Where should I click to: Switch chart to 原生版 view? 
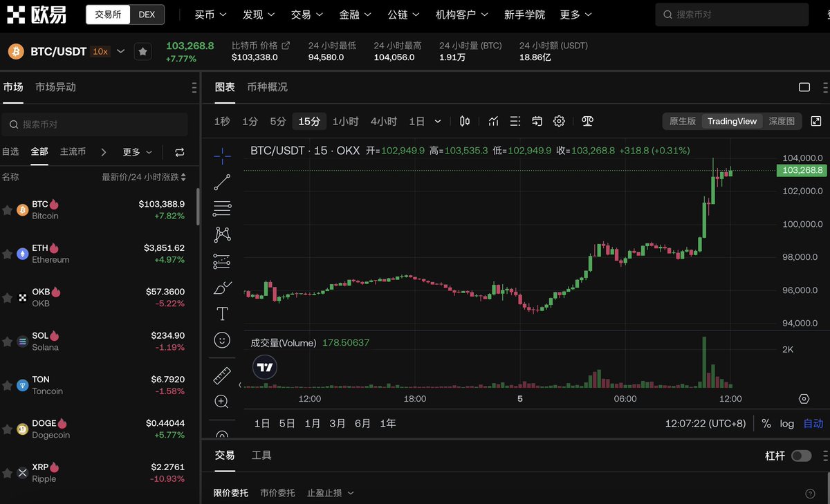pos(683,121)
